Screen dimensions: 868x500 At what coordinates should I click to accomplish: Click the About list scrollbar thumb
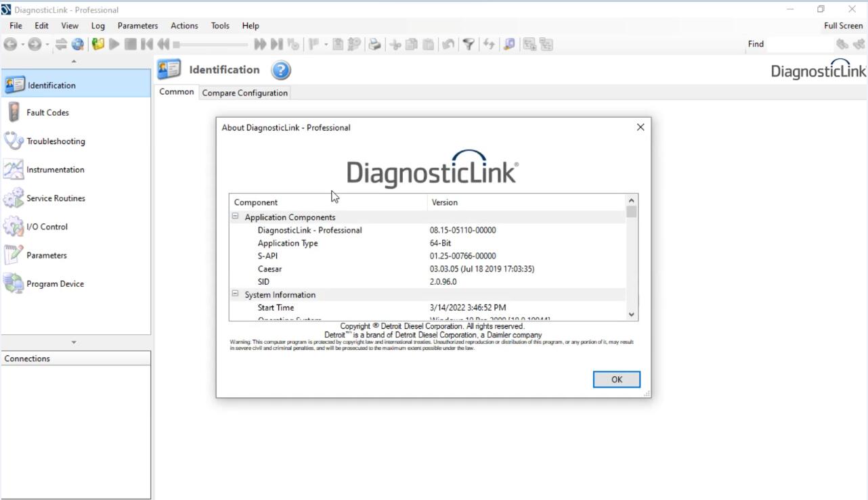[x=632, y=212]
